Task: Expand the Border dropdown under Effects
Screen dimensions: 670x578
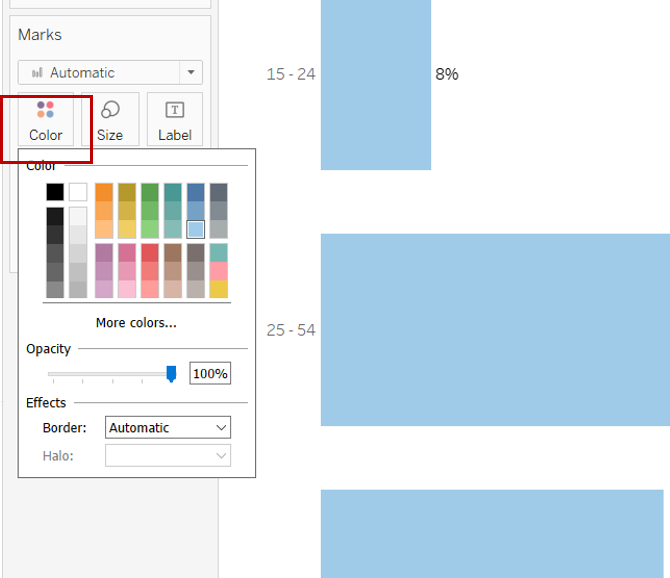Action: pos(168,428)
